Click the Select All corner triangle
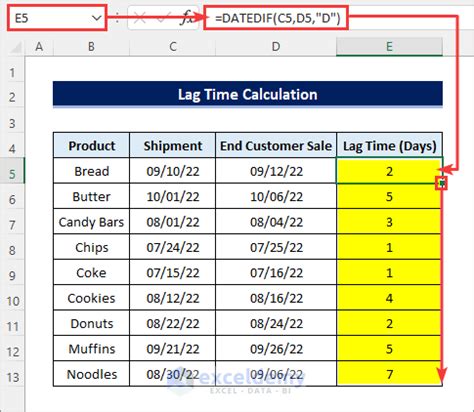Viewport: 474px width, 412px height. tap(15, 47)
